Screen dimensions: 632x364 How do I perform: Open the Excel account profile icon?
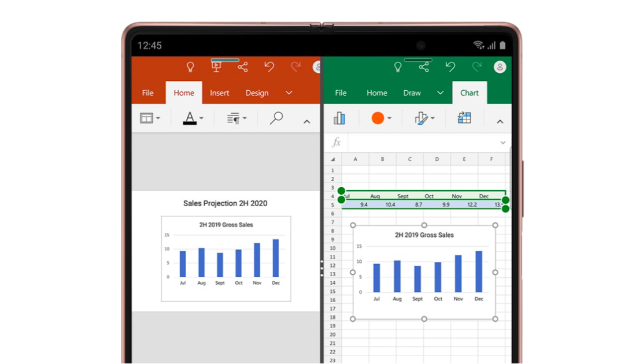[x=500, y=67]
